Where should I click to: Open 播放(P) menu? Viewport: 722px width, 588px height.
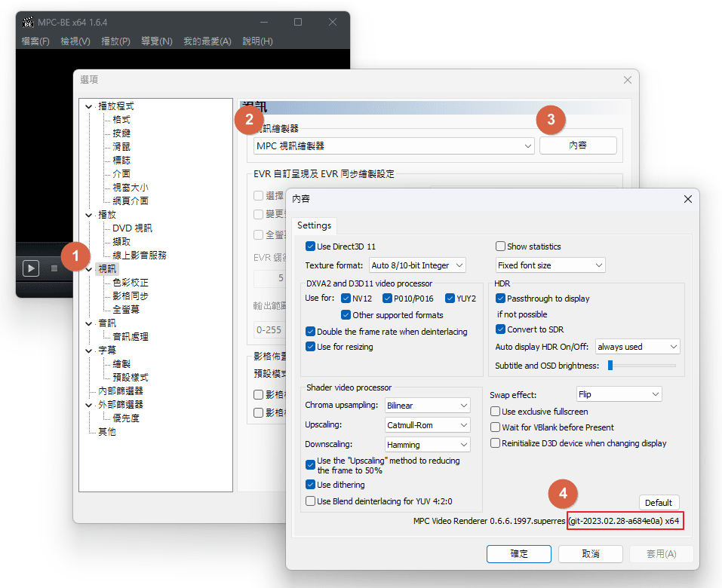tap(115, 41)
